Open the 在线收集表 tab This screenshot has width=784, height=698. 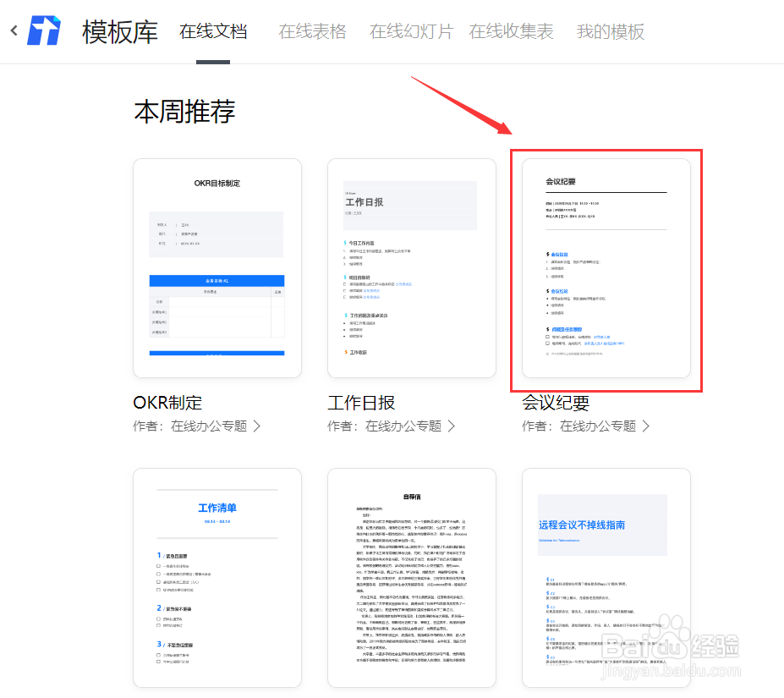pos(511,30)
